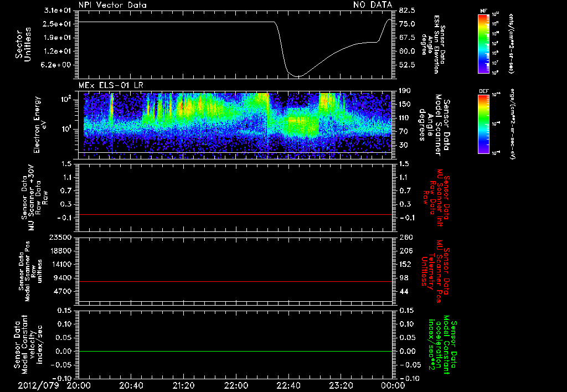Click the 150 scanner angle tick
The image size is (567, 392).
pos(405,105)
